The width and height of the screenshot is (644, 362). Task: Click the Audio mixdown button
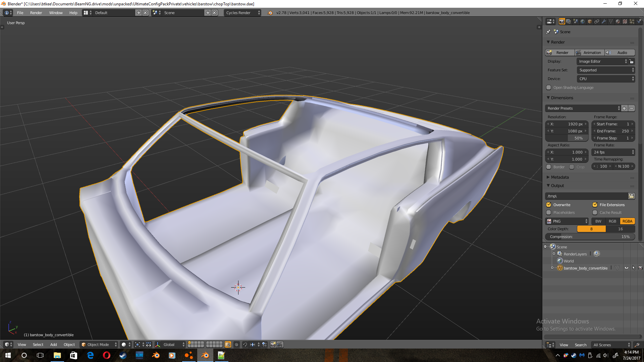coord(620,53)
